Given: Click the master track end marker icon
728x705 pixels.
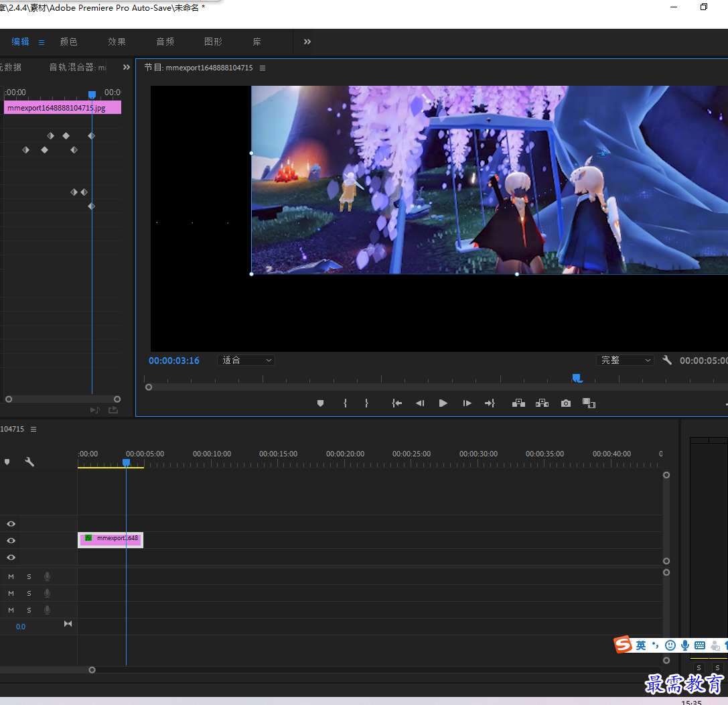Looking at the screenshot, I should [x=68, y=624].
